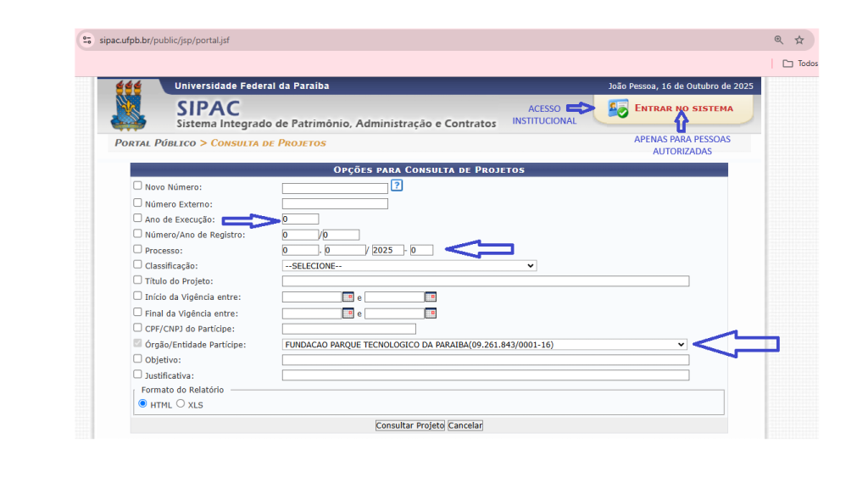This screenshot has width=868, height=488.
Task: Tick the Ano de Execução checkbox
Action: point(137,219)
